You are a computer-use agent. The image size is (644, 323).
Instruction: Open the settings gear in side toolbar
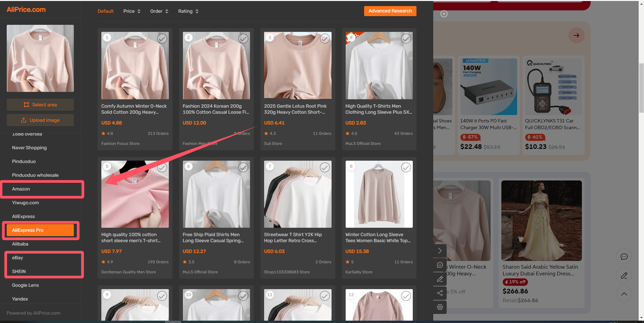click(440, 307)
